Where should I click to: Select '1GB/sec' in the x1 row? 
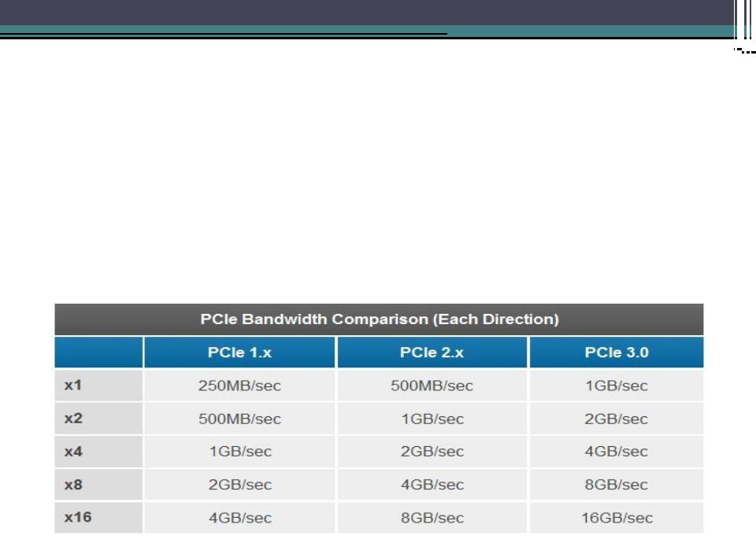pyautogui.click(x=617, y=386)
